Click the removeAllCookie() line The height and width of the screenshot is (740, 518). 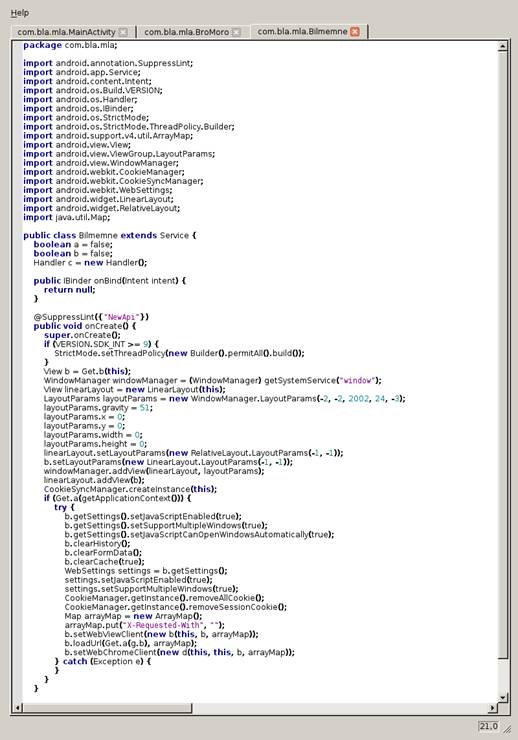pos(164,598)
